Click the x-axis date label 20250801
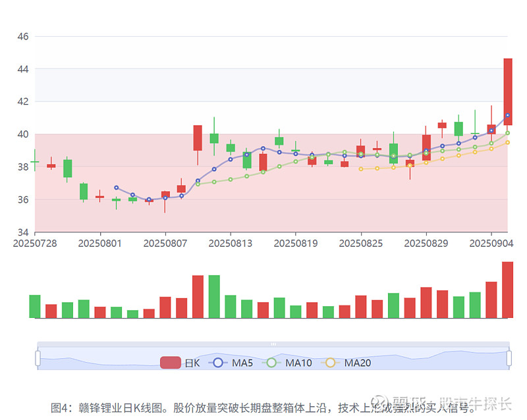Screen dimensions: 527x420 click(x=100, y=244)
